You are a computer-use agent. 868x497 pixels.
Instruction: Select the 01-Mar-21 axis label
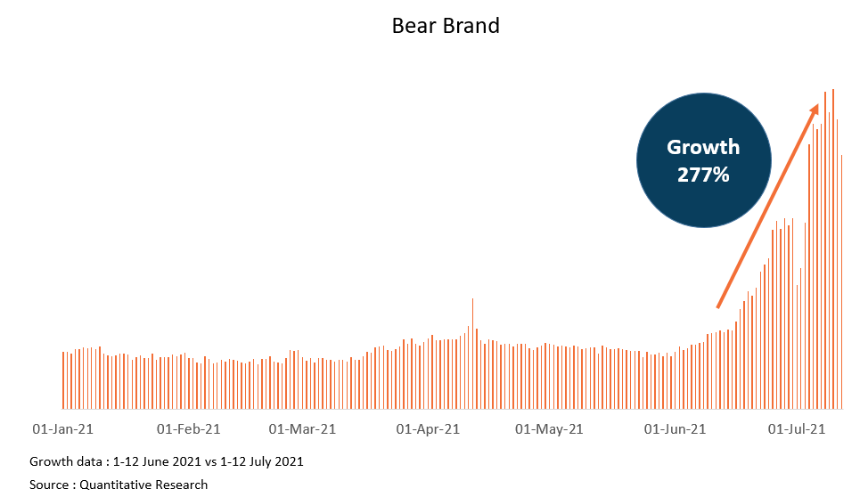(x=303, y=429)
